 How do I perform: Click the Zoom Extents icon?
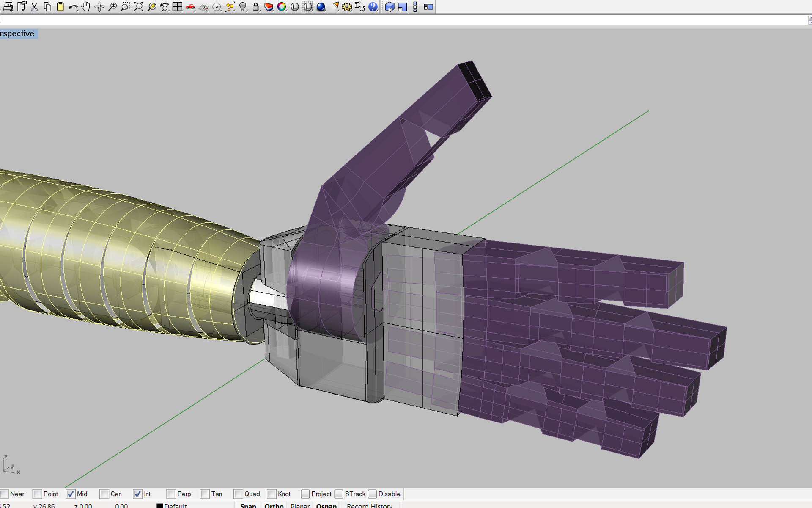pyautogui.click(x=138, y=7)
